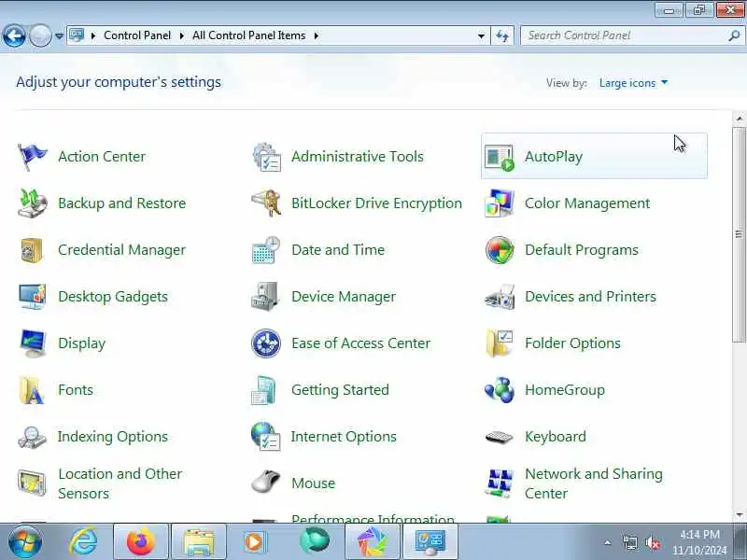Click the Control Panel taskbar button
The image size is (747, 560).
[430, 542]
